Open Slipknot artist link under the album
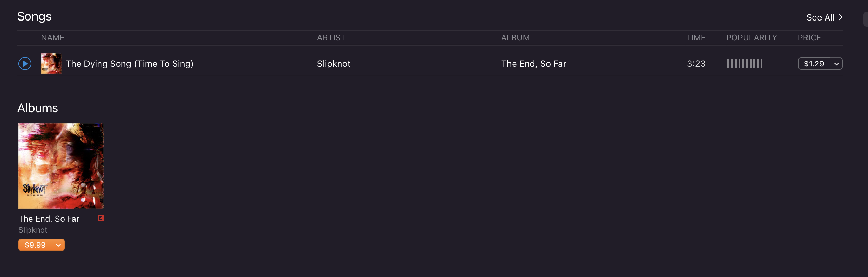 point(33,230)
